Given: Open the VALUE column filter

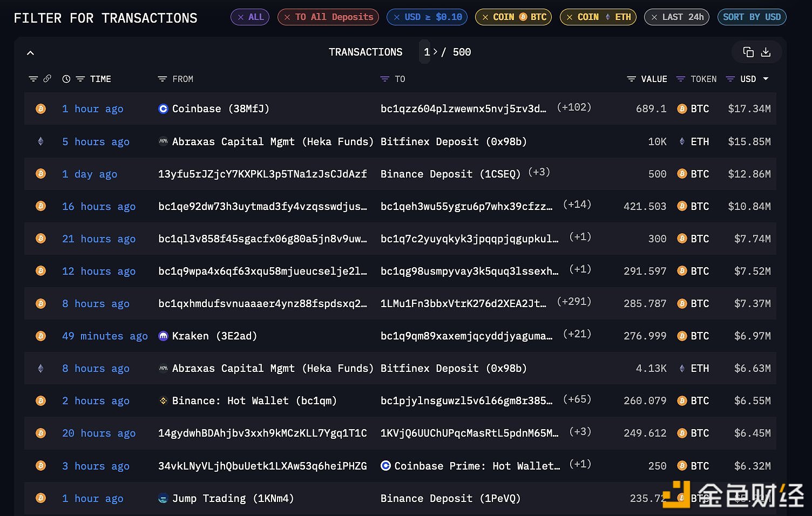Looking at the screenshot, I should coord(631,79).
